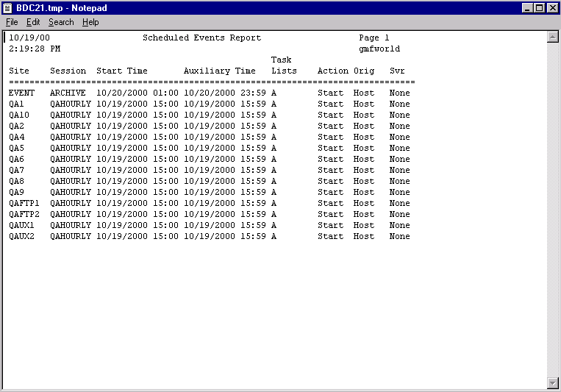Click the Auxiliary Time column header
561x392 pixels.
220,71
